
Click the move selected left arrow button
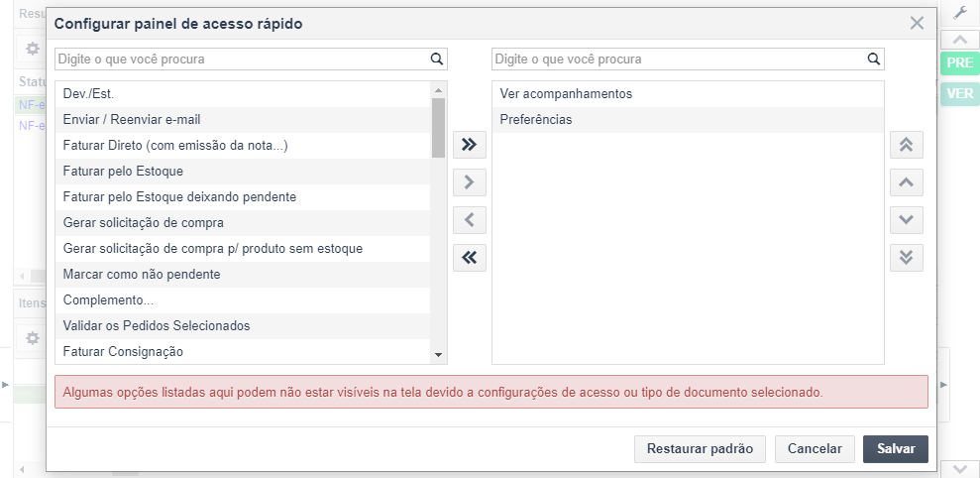(470, 220)
